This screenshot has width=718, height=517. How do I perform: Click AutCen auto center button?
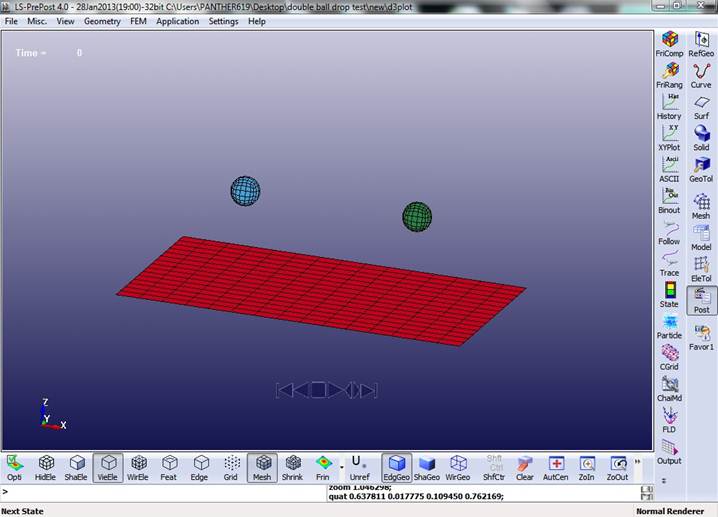click(555, 468)
